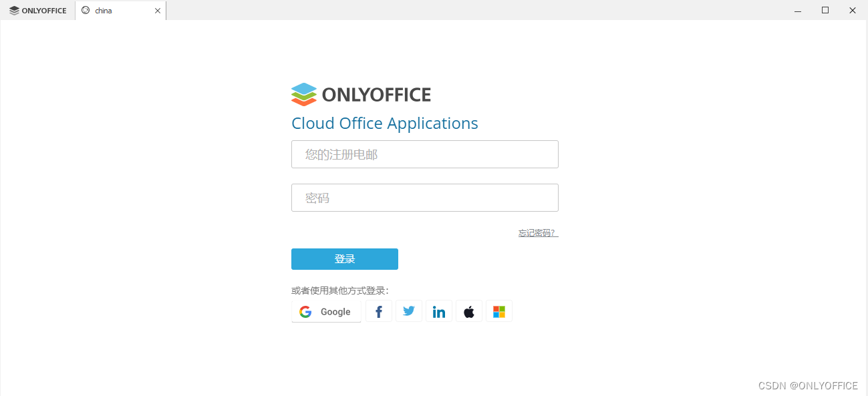Sign in with the Apple icon

(469, 311)
